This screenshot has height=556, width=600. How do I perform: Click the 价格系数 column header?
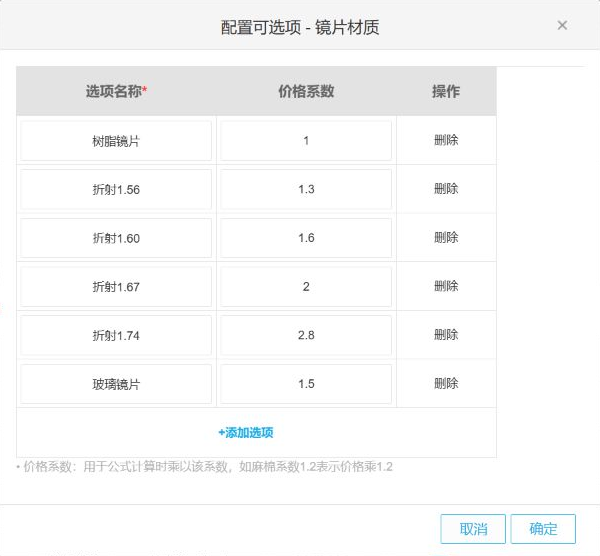coord(306,91)
